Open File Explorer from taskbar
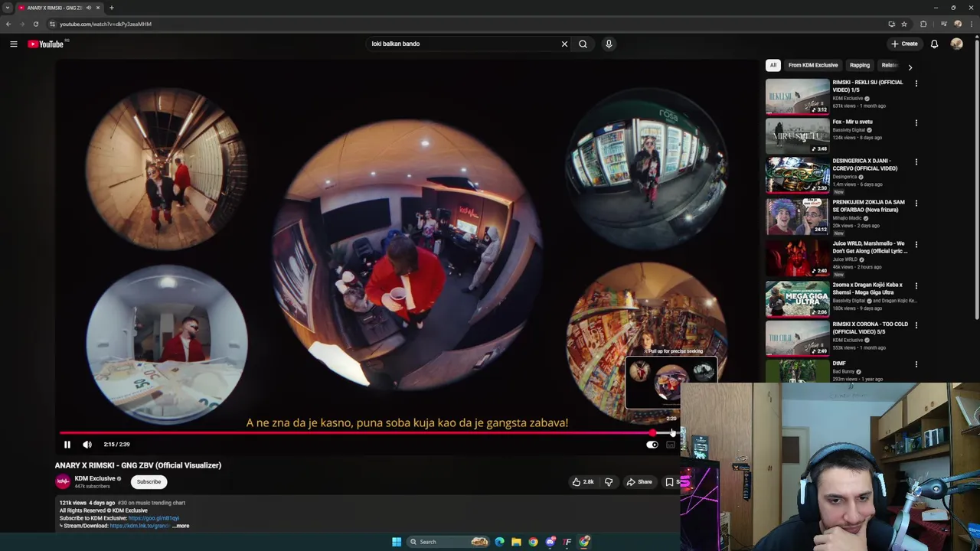980x551 pixels. click(x=516, y=542)
